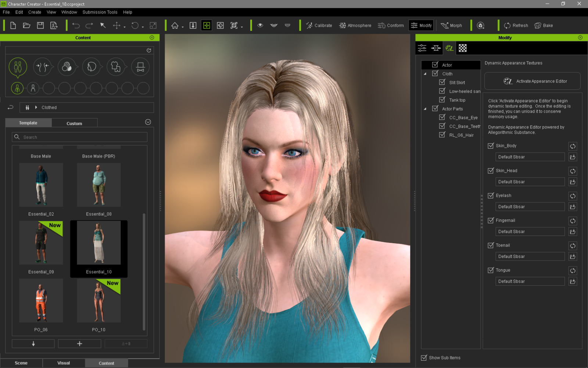
Task: Click the plus add button below thumbnails
Action: coord(79,343)
